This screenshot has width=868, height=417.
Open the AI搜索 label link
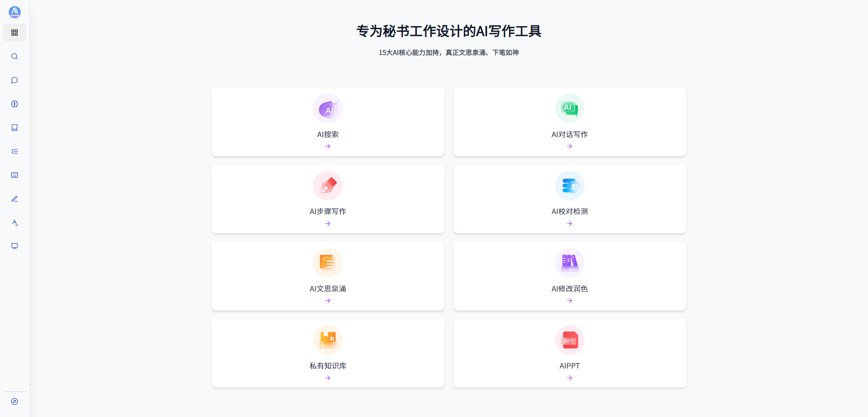(x=328, y=134)
